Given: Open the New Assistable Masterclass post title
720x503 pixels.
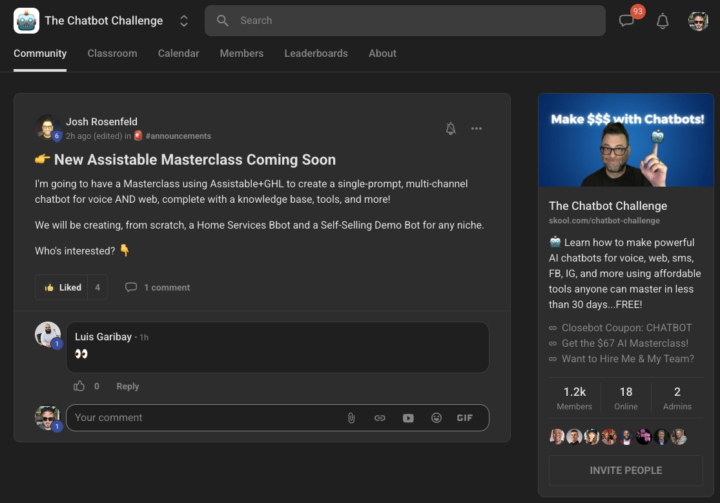Looking at the screenshot, I should click(195, 159).
